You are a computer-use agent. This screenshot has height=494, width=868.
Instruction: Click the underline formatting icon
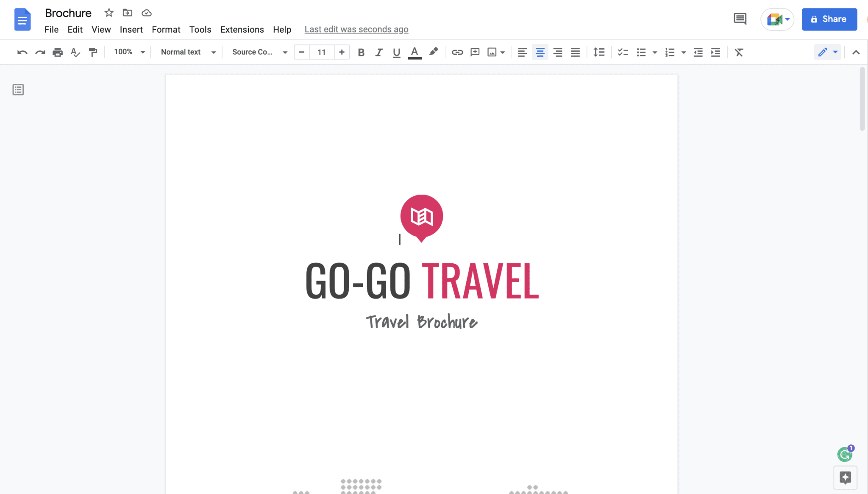coord(396,52)
